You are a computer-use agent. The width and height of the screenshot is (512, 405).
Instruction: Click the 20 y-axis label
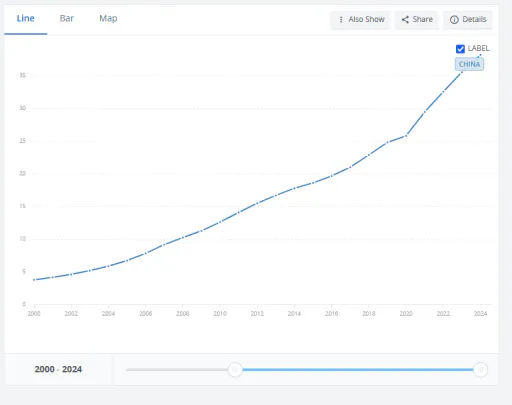click(x=22, y=173)
